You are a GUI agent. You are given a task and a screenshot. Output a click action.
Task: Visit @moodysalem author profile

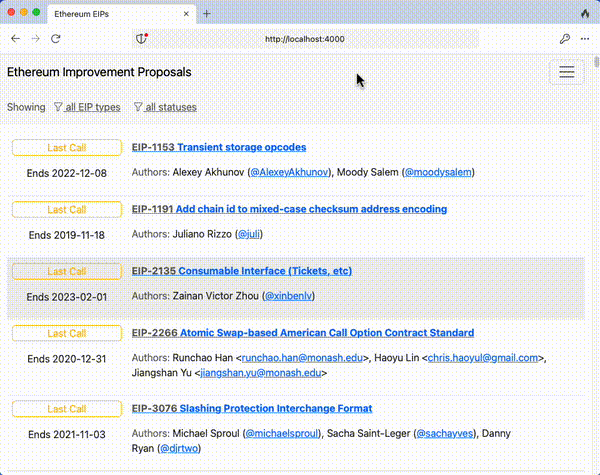click(438, 172)
